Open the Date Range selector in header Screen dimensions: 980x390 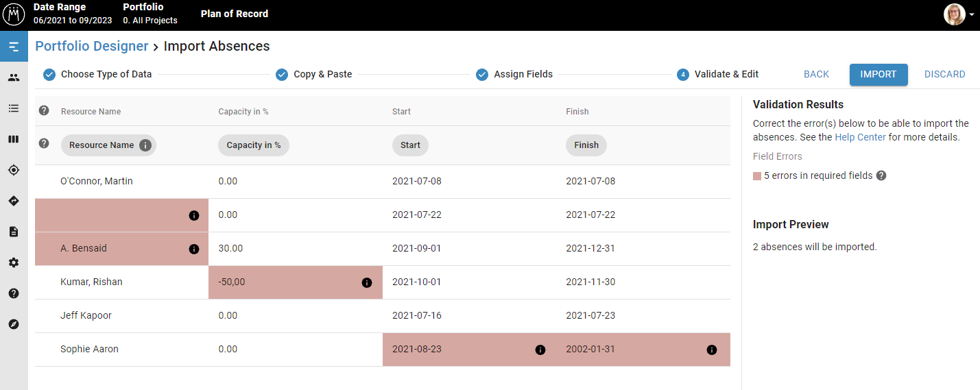(x=73, y=14)
